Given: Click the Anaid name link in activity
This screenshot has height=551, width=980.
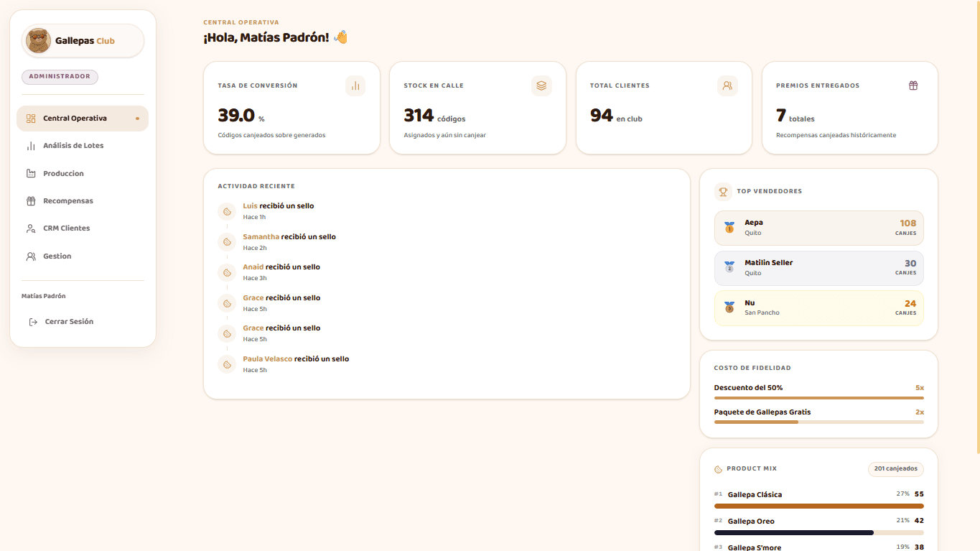Looking at the screenshot, I should pos(253,267).
